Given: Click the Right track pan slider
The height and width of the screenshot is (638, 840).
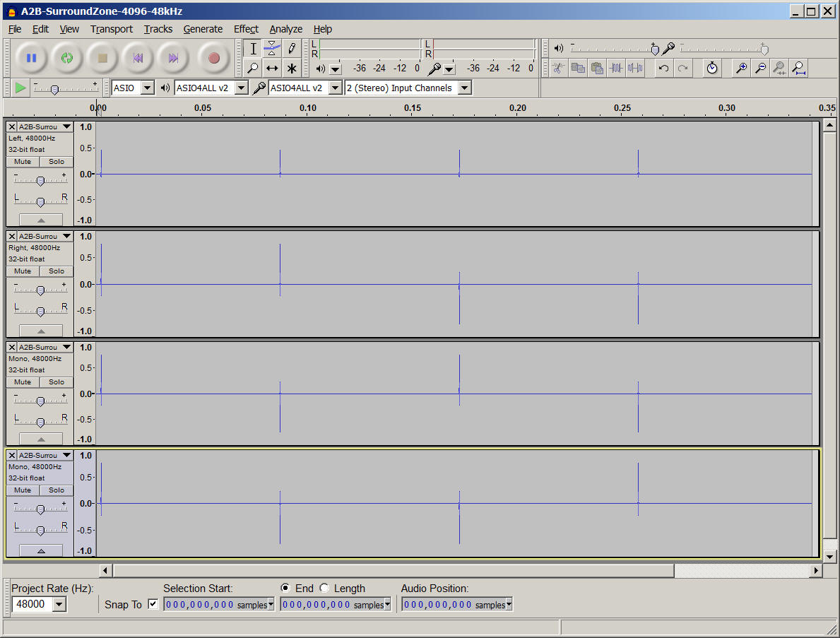Looking at the screenshot, I should (41, 311).
